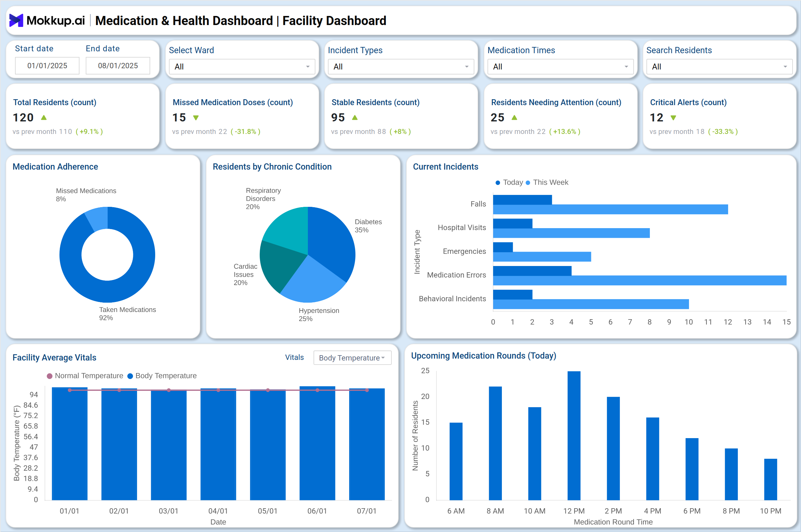Image resolution: width=801 pixels, height=532 pixels.
Task: Click the green up arrow beside Total Residents 120
Action: coord(44,117)
